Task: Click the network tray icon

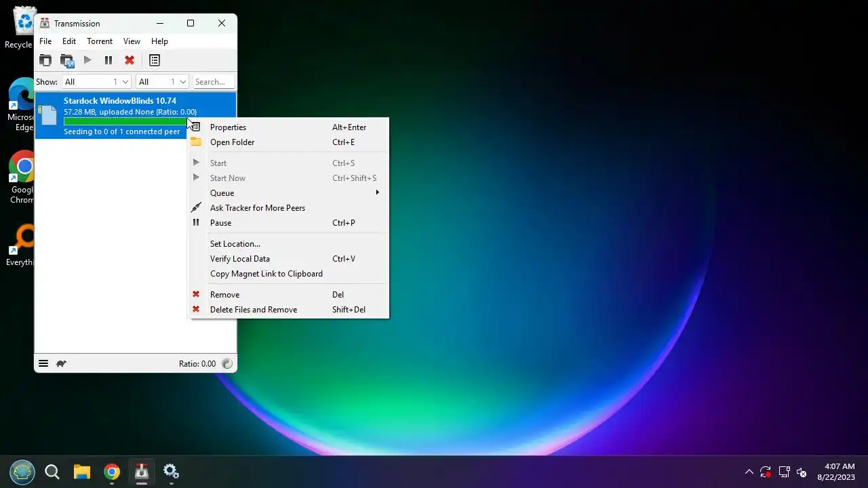Action: click(x=784, y=472)
